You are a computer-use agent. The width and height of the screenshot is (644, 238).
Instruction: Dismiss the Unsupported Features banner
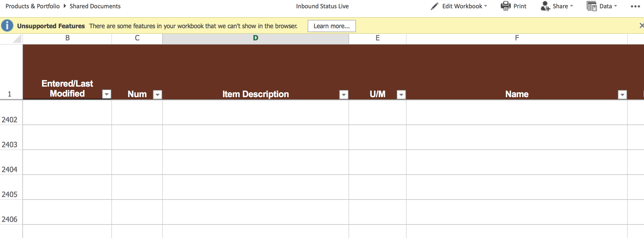click(641, 26)
